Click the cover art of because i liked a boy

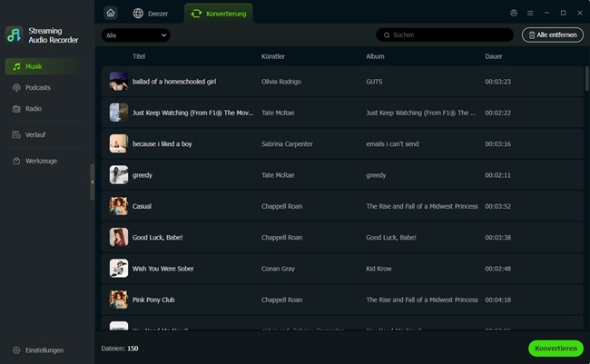point(119,143)
